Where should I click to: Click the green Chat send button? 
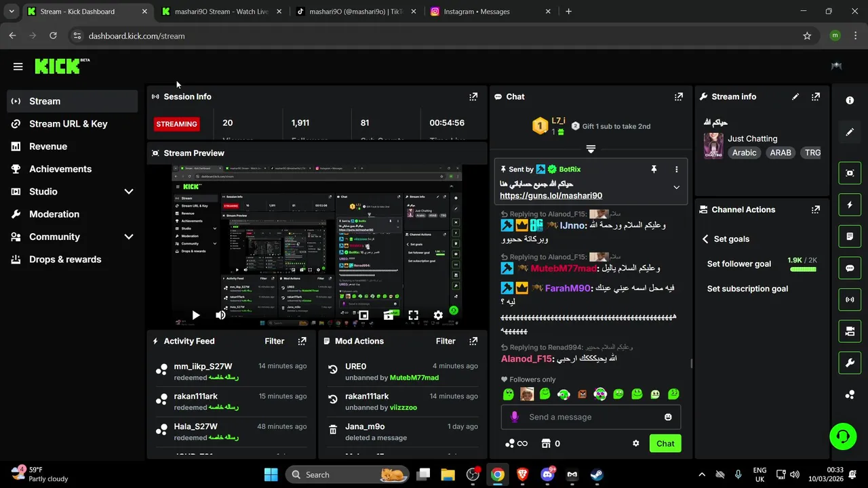pyautogui.click(x=665, y=443)
